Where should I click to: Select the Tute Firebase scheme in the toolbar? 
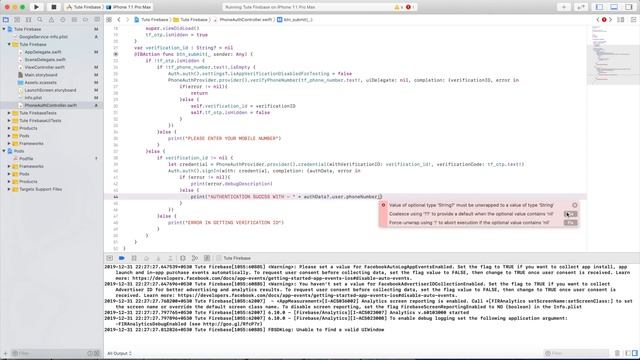(84, 7)
